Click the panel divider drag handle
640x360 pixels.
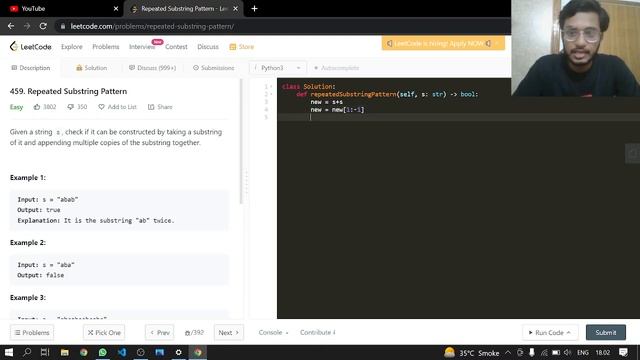(246, 183)
